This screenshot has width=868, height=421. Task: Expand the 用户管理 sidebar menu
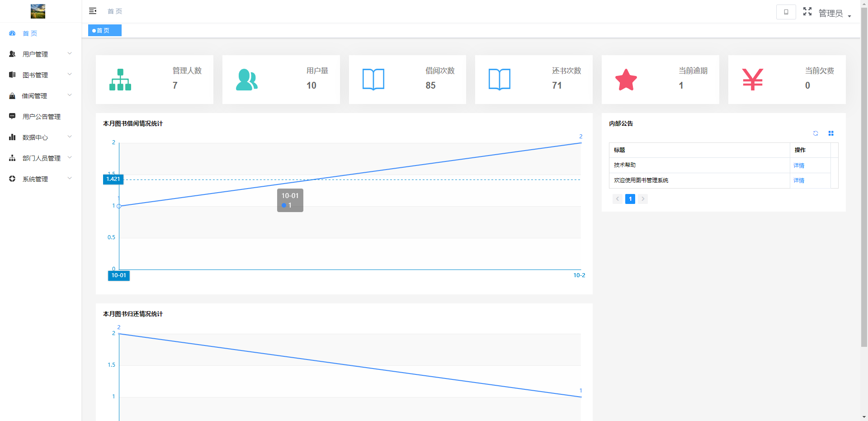[41, 54]
